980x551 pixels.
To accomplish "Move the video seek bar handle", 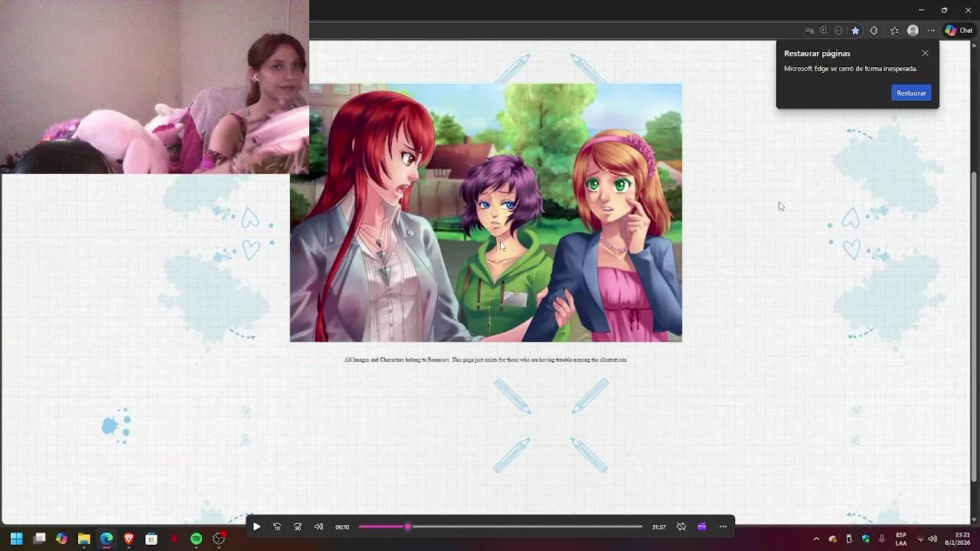I will coord(408,527).
